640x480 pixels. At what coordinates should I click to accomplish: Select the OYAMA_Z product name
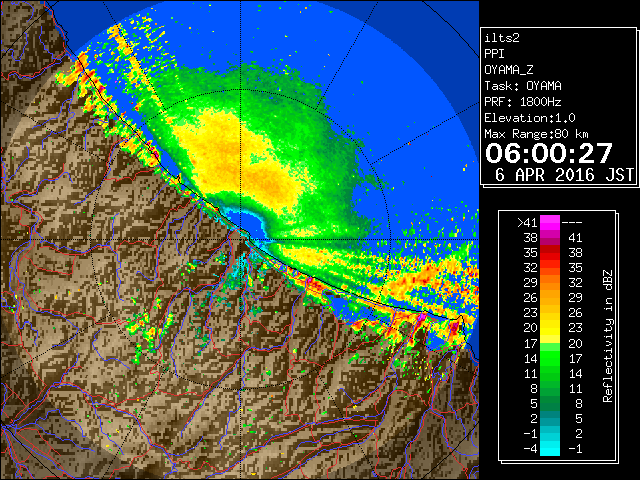click(509, 70)
